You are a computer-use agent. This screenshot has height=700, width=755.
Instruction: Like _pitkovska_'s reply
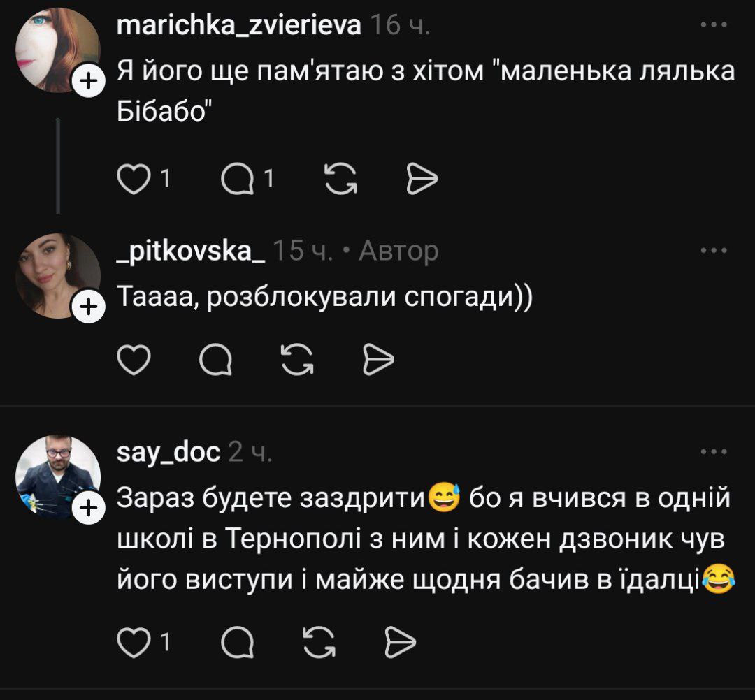click(x=134, y=360)
